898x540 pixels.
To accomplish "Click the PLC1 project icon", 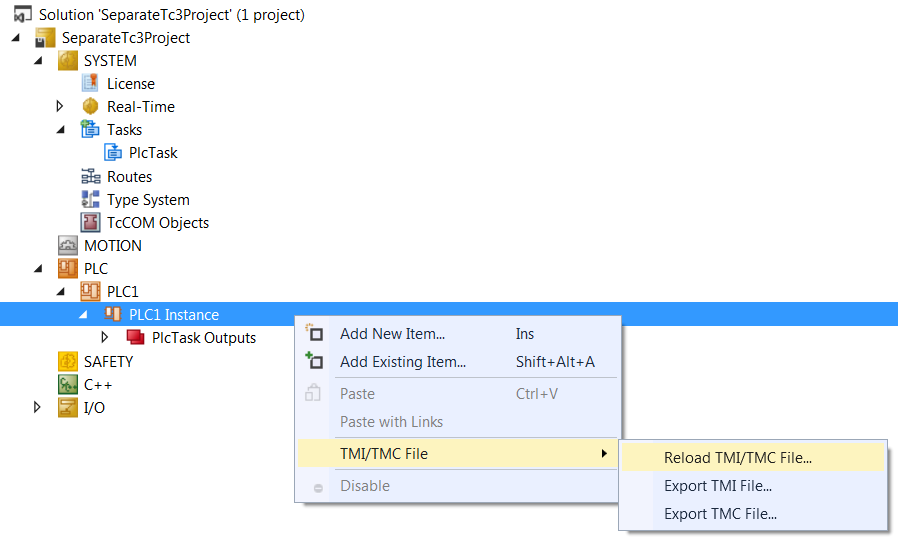I will pyautogui.click(x=90, y=291).
